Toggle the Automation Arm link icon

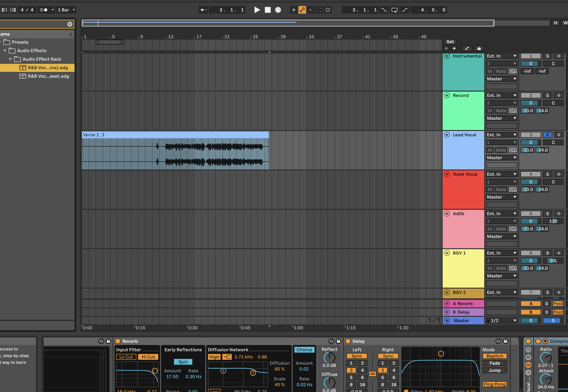[x=302, y=10]
